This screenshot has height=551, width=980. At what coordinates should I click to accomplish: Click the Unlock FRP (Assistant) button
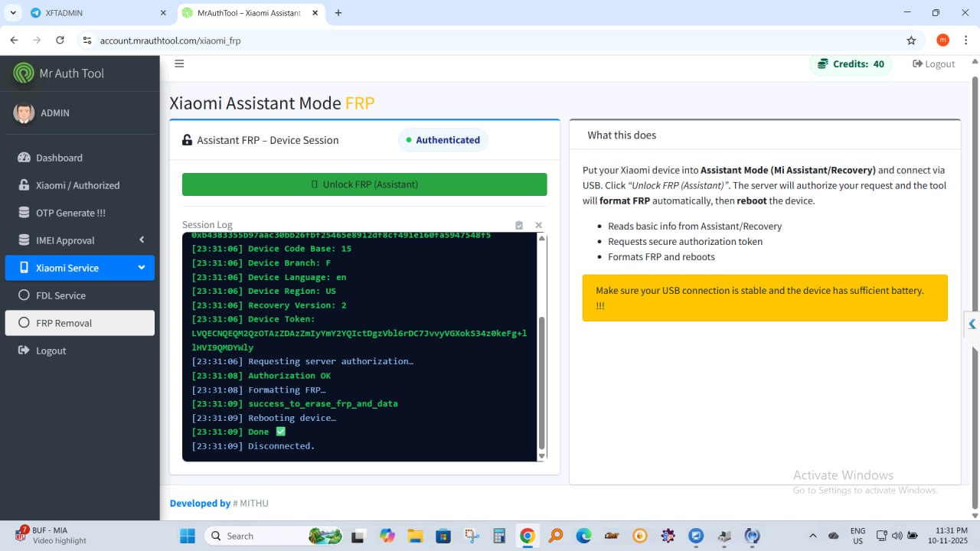(x=364, y=184)
